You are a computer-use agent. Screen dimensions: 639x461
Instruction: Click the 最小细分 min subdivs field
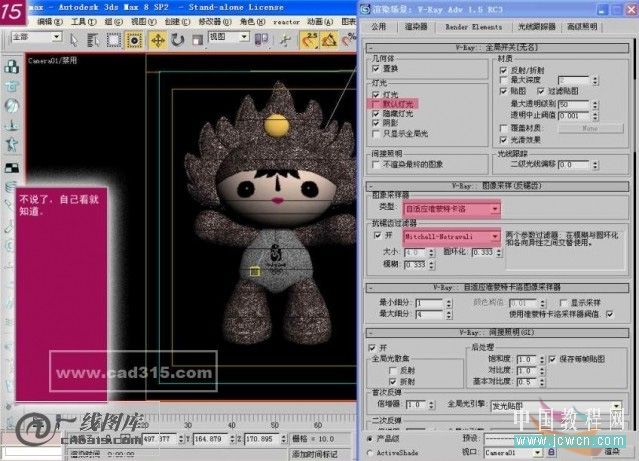point(430,303)
